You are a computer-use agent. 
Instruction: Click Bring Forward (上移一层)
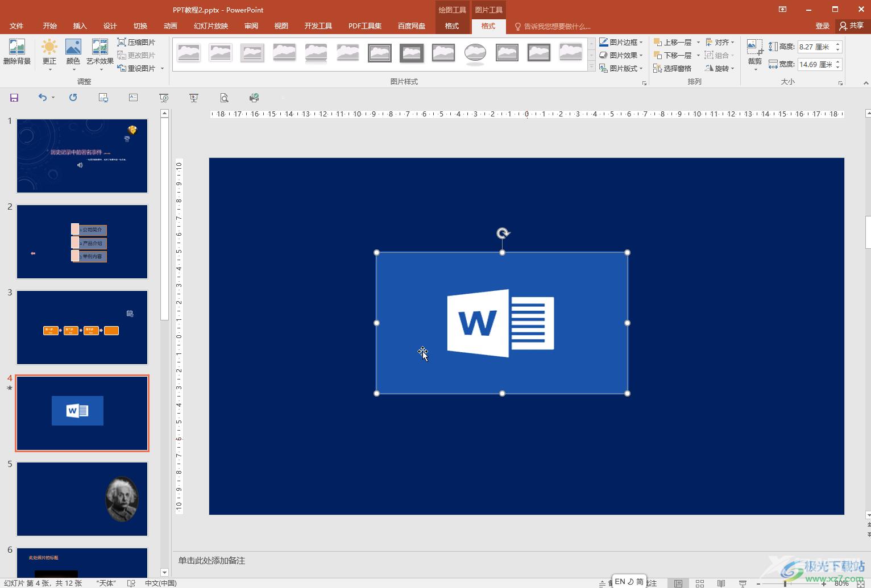coord(673,42)
